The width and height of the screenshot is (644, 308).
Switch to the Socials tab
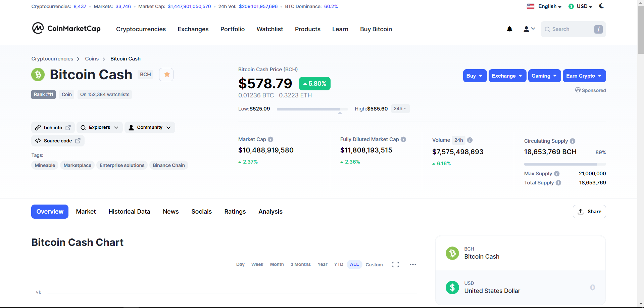[x=201, y=212]
